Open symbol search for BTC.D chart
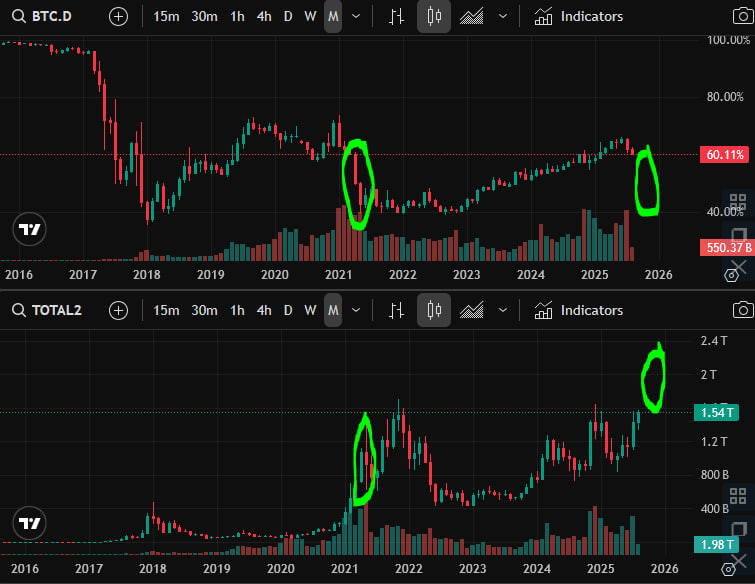The height and width of the screenshot is (584, 755). [42, 16]
